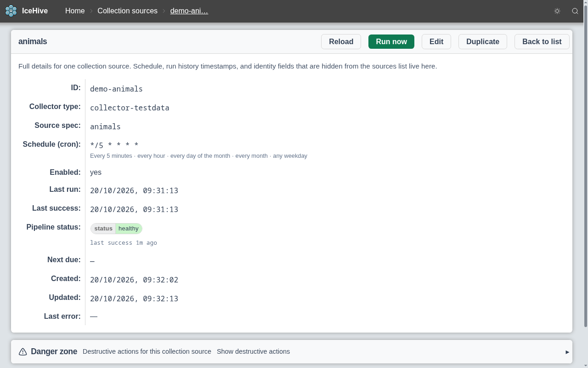Expand the Danger zone disclosure arrow
This screenshot has width=588, height=368.
(x=567, y=352)
